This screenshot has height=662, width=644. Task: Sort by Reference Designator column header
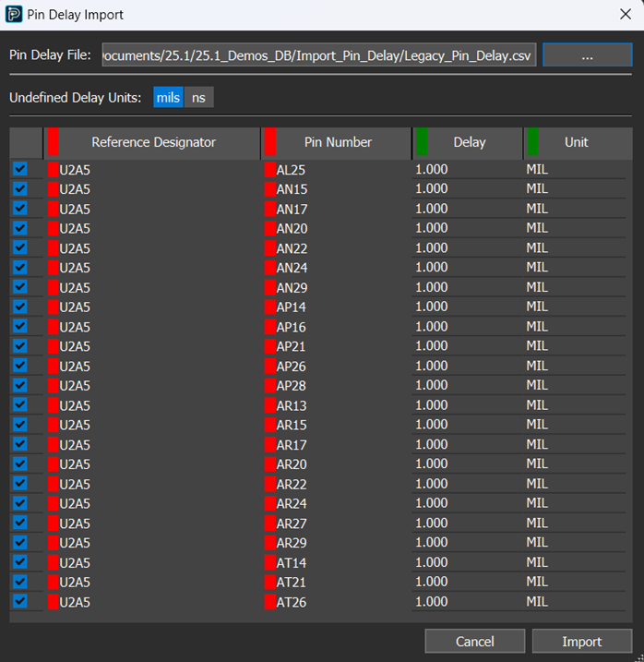pyautogui.click(x=153, y=142)
